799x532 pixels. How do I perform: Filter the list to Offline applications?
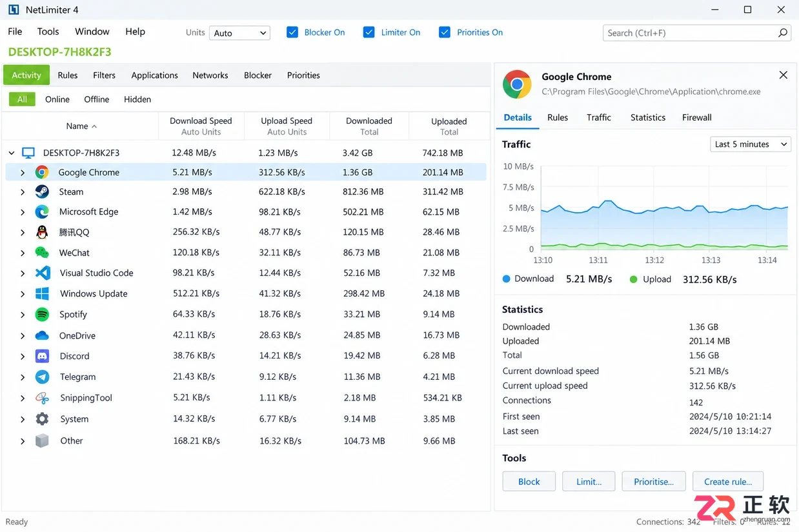click(x=97, y=99)
